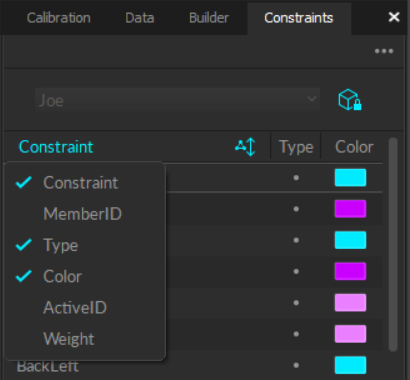Open the Data tab
Viewport: 410px width, 380px height.
[x=140, y=18]
